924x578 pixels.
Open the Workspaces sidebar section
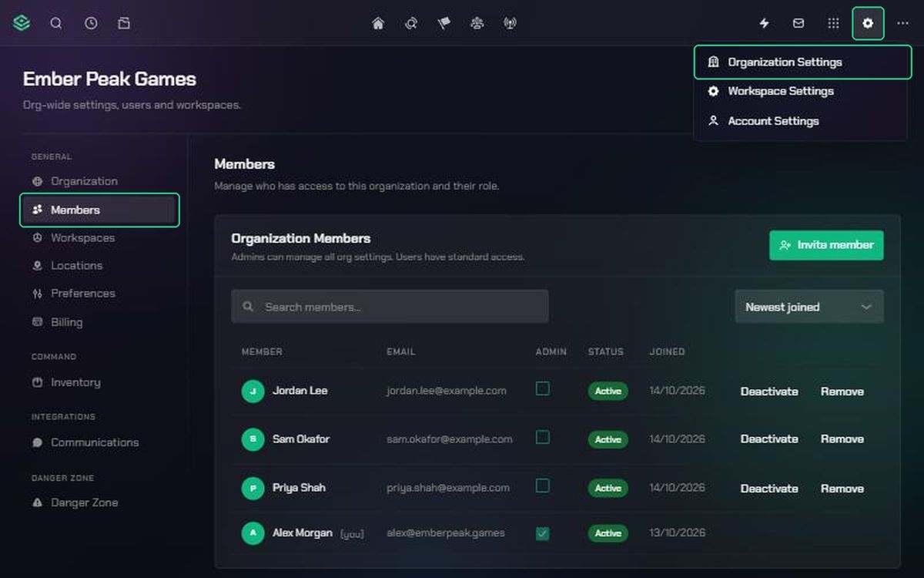coord(99,238)
